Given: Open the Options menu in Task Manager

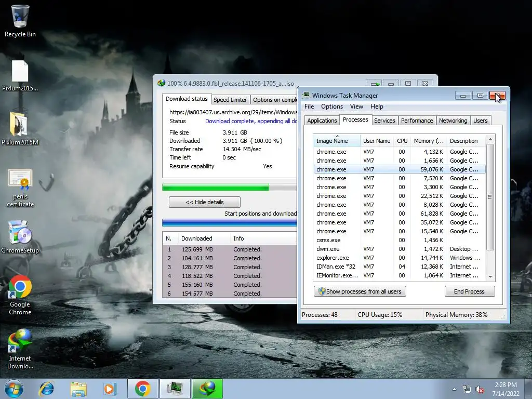Looking at the screenshot, I should coord(332,107).
